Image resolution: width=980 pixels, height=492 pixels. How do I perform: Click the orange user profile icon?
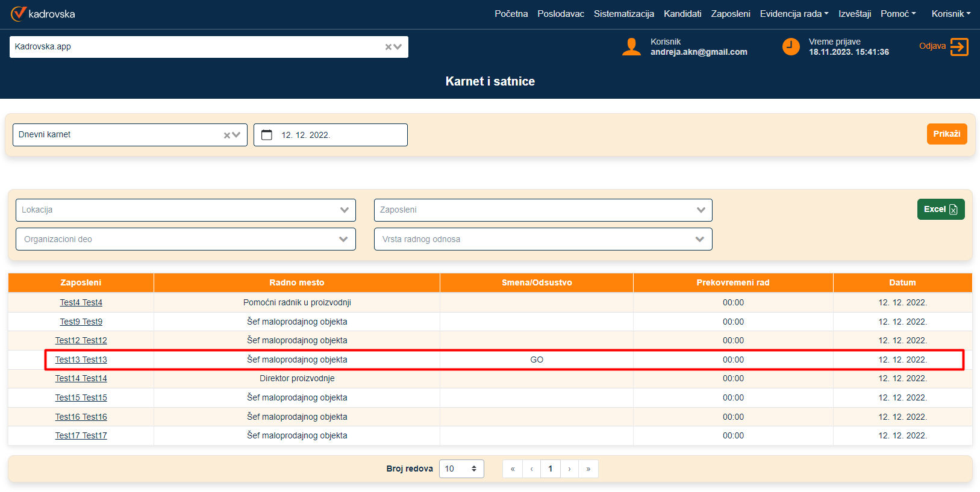(631, 47)
